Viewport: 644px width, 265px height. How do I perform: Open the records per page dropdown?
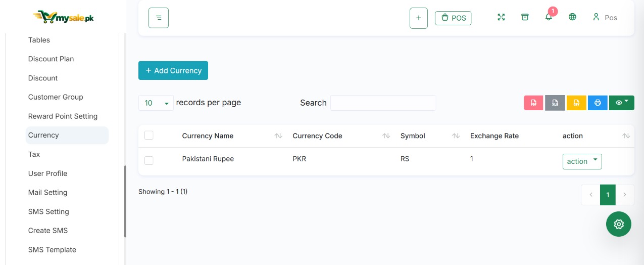156,103
